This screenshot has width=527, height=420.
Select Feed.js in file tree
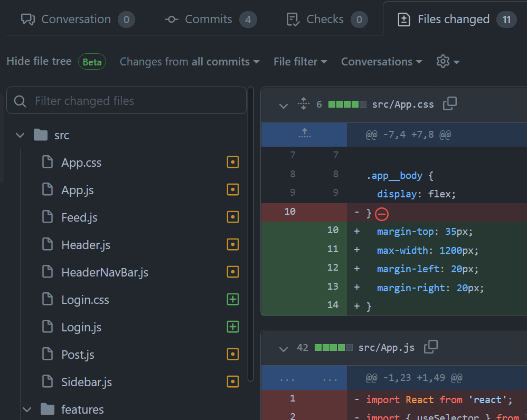79,217
